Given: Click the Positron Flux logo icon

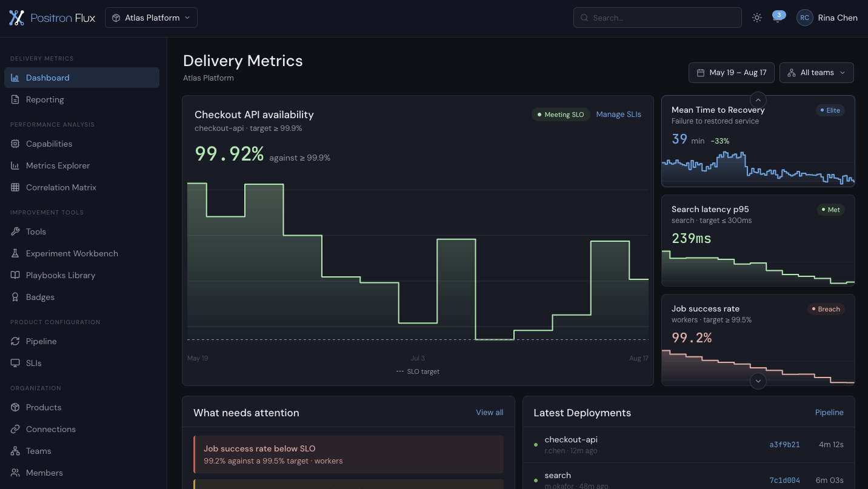Looking at the screenshot, I should tap(16, 18).
